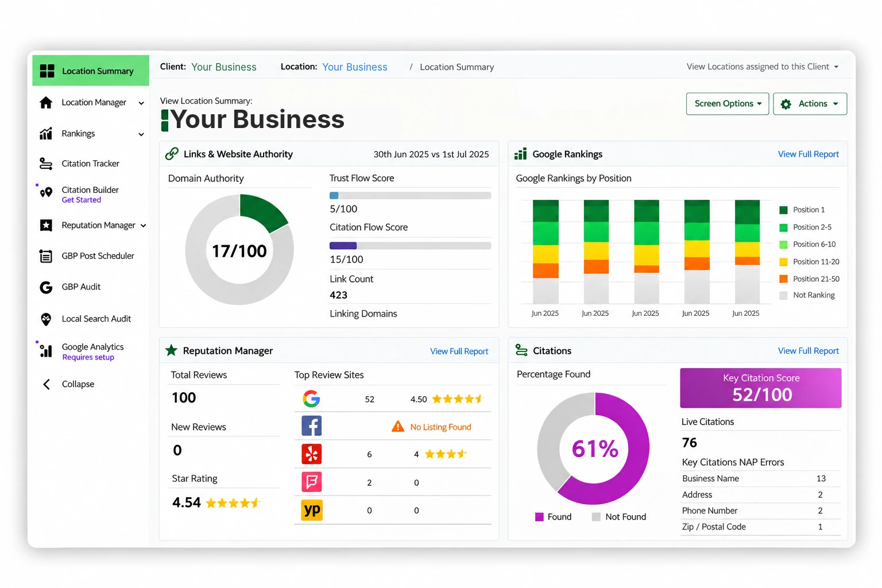Click the Citation Flow Score progress bar
Image resolution: width=882 pixels, height=588 pixels.
click(410, 246)
